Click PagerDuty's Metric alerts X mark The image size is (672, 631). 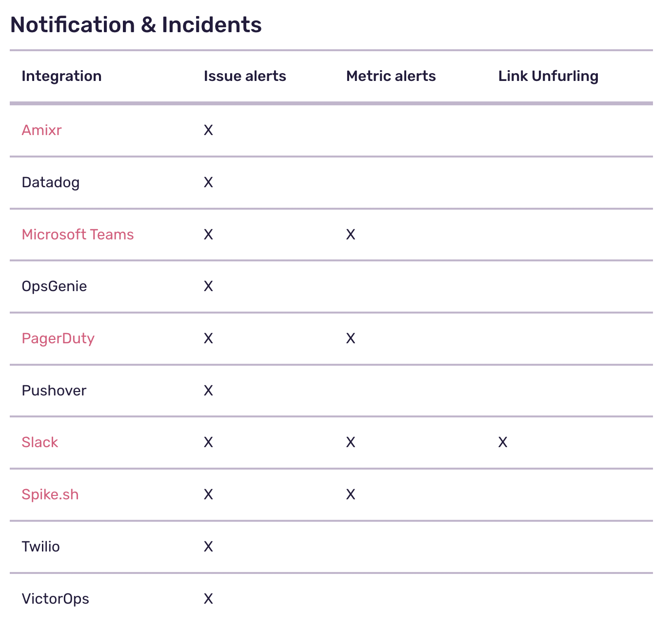click(x=351, y=338)
